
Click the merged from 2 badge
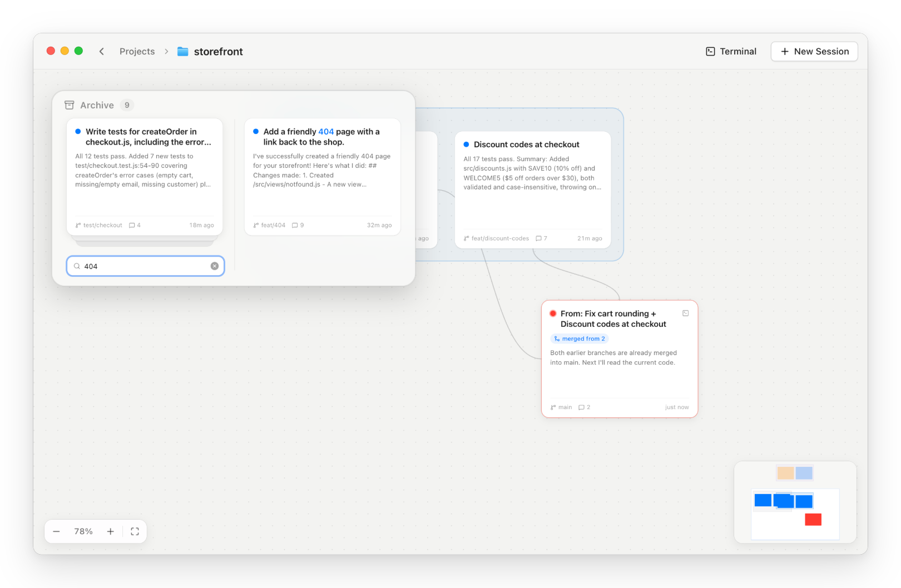(580, 338)
